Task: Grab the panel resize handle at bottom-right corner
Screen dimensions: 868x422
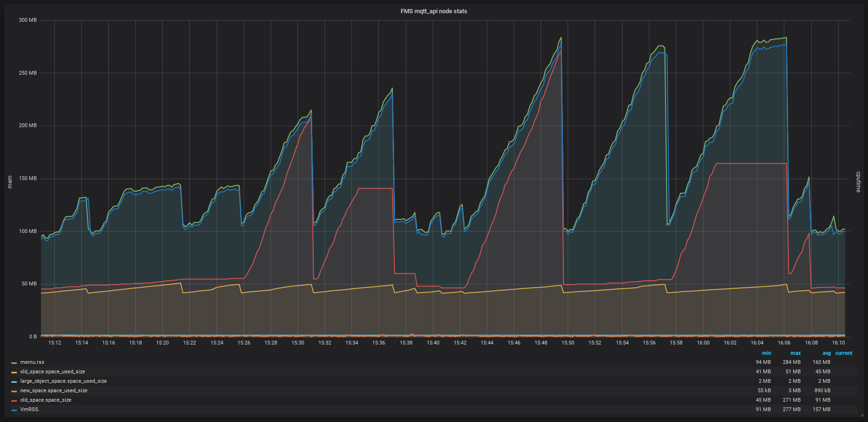Action: pos(862,415)
